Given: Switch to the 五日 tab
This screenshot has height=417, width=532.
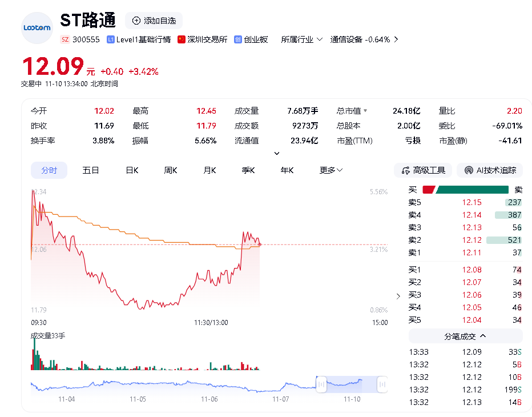Looking at the screenshot, I should (91, 170).
